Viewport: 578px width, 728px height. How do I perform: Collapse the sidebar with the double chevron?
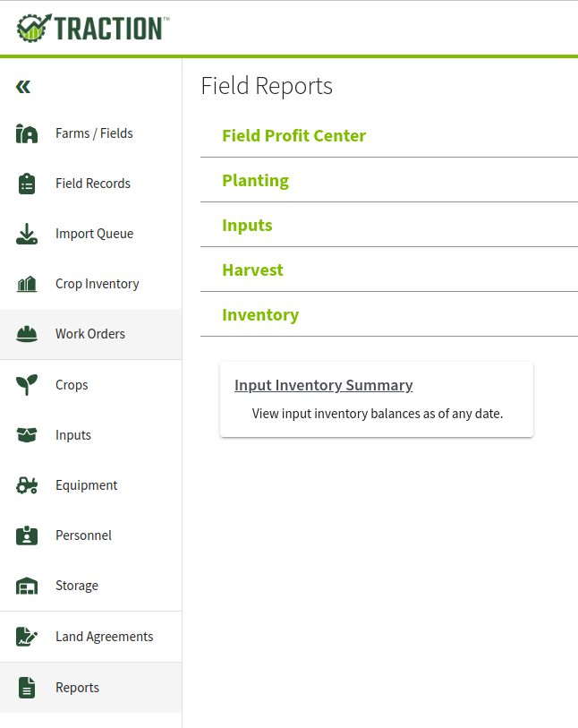pyautogui.click(x=22, y=87)
